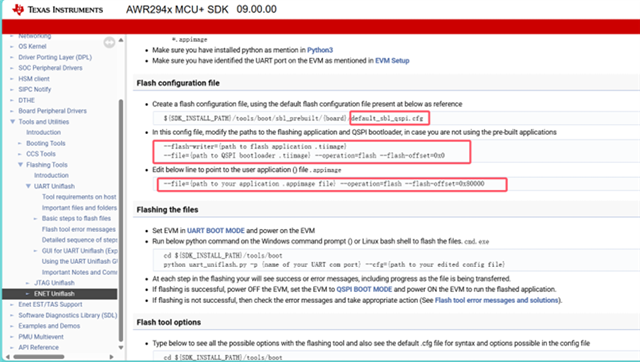Open the SIPC Notify section
640x362 pixels.
click(x=35, y=89)
